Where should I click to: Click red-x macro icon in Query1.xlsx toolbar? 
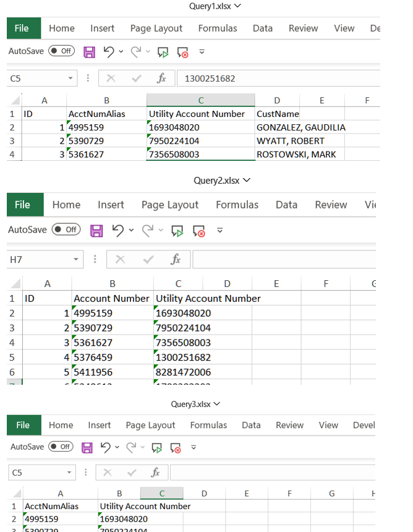(183, 52)
